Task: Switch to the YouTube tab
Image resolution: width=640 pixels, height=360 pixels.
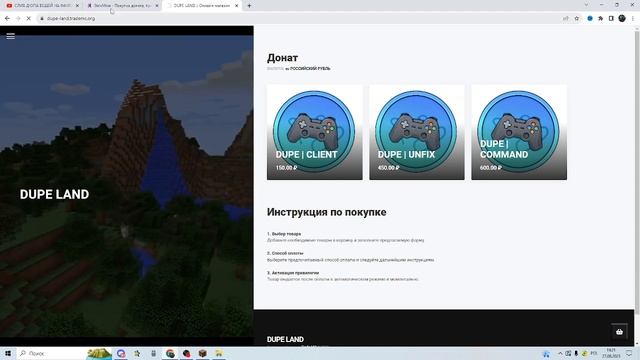Action: [42, 6]
